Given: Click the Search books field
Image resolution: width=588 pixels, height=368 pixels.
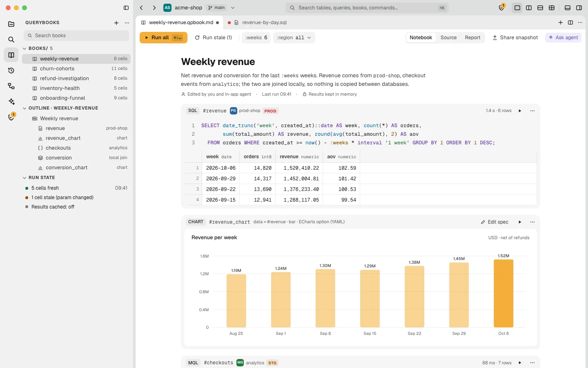Looking at the screenshot, I should click(x=76, y=36).
